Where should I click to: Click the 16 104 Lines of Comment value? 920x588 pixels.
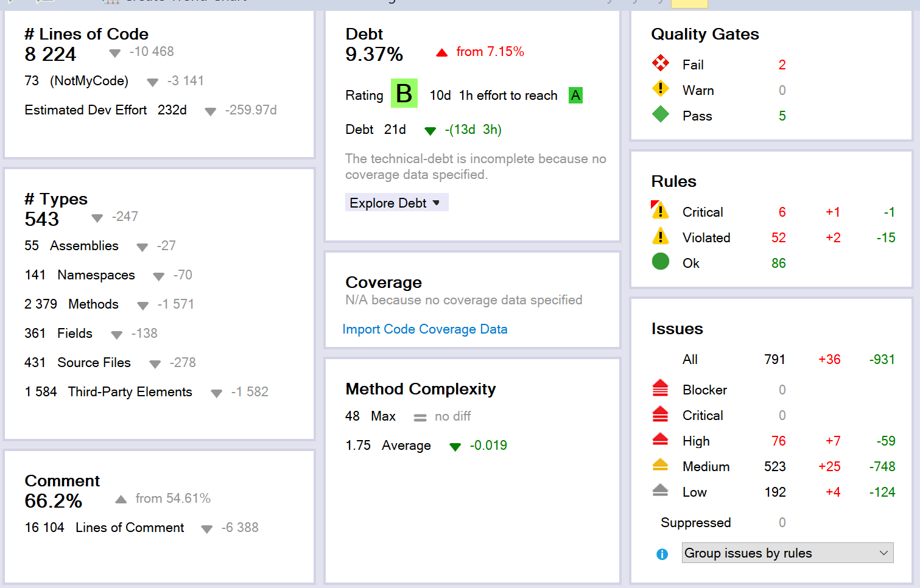point(44,528)
